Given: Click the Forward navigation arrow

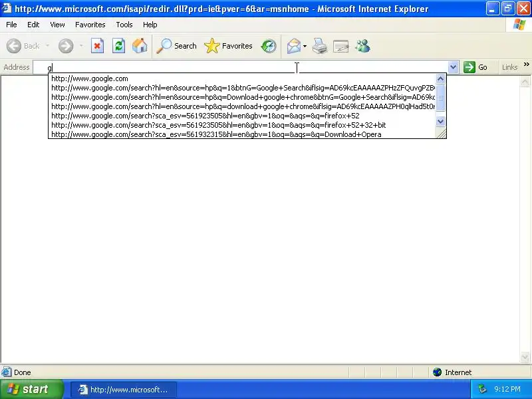Looking at the screenshot, I should (x=66, y=46).
